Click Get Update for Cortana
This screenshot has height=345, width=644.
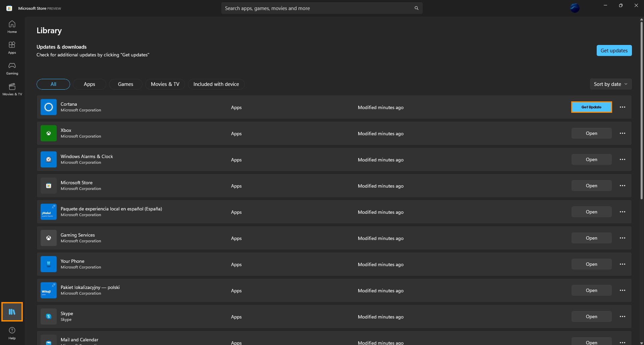(592, 107)
